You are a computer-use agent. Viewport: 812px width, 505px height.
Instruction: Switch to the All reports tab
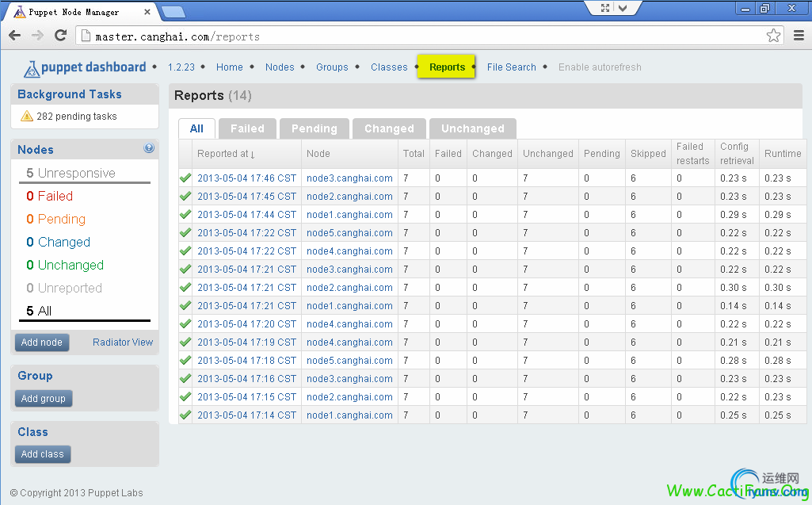(x=196, y=128)
